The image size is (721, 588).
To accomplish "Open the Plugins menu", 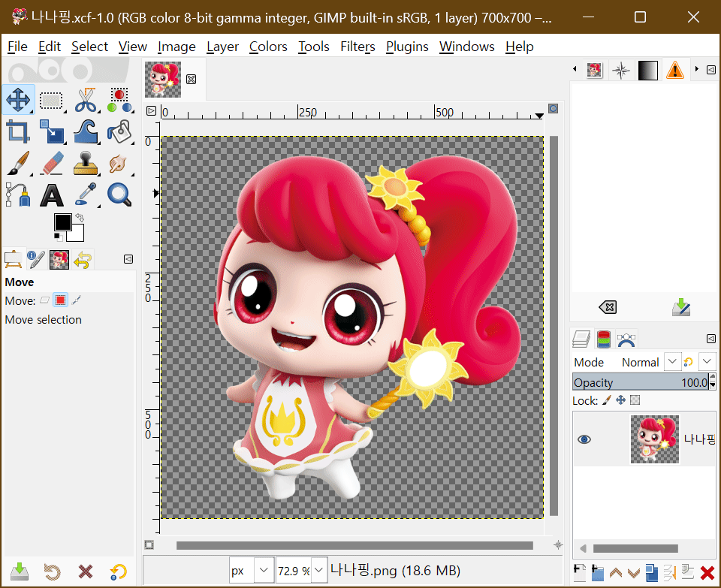I will [x=407, y=47].
